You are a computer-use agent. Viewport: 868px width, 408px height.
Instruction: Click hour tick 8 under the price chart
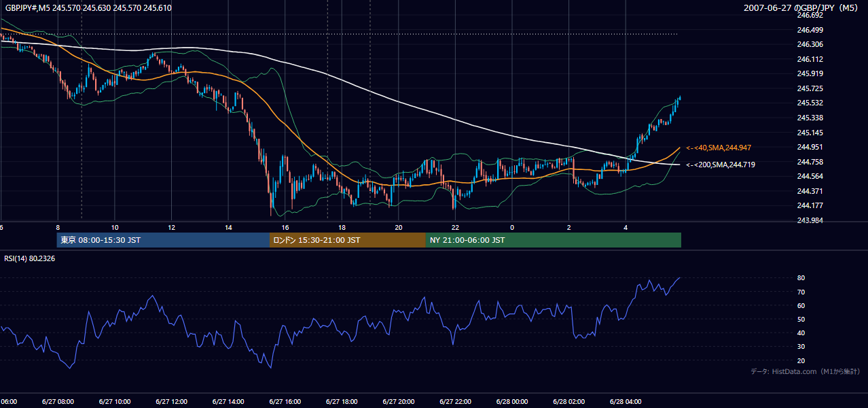tap(58, 228)
